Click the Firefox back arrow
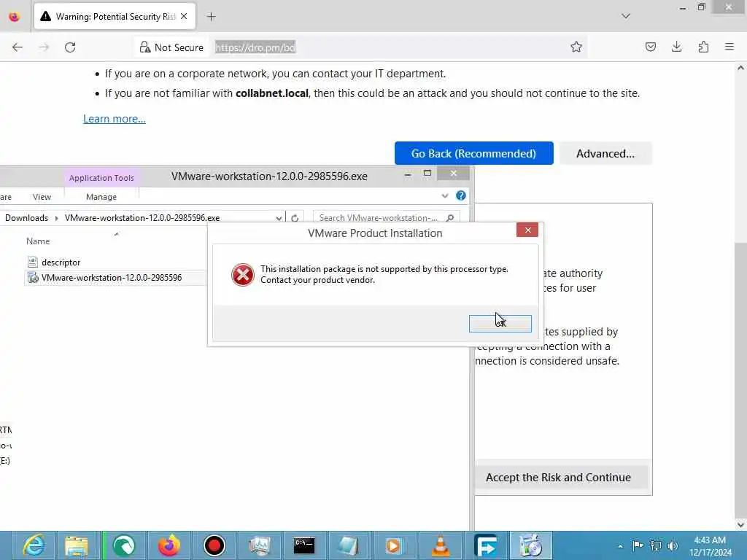This screenshot has width=747, height=560. 18,47
